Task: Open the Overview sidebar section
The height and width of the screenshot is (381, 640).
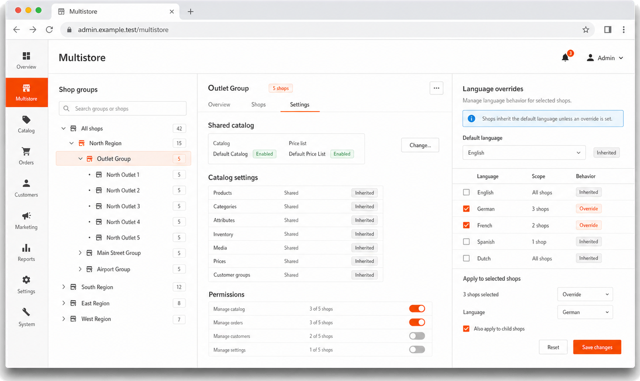Action: 26,60
